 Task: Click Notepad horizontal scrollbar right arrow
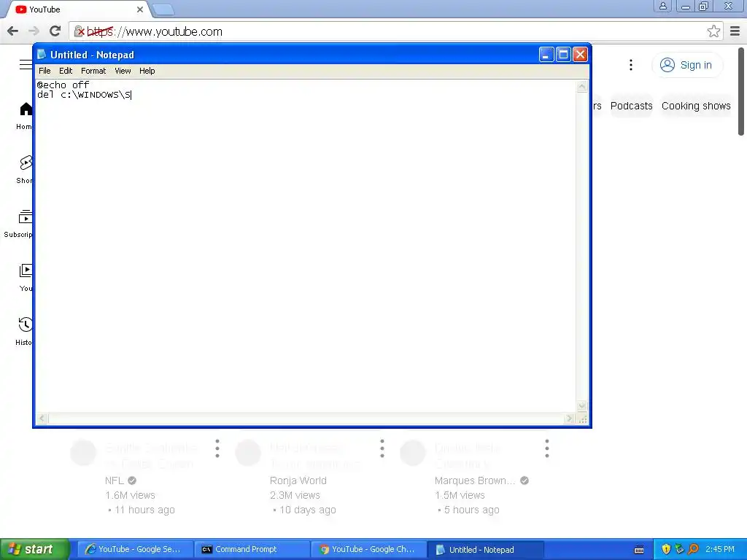click(569, 419)
